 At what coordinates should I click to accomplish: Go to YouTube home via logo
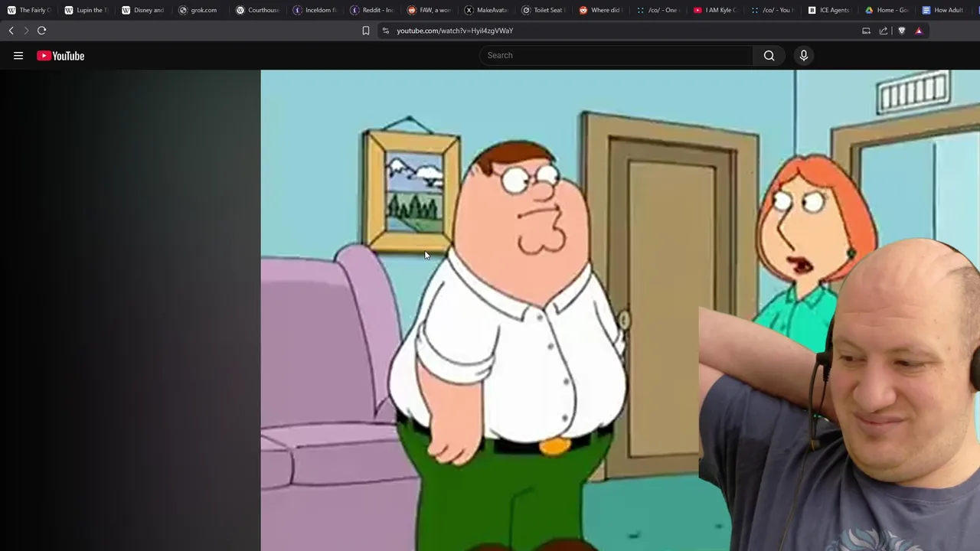pyautogui.click(x=60, y=56)
